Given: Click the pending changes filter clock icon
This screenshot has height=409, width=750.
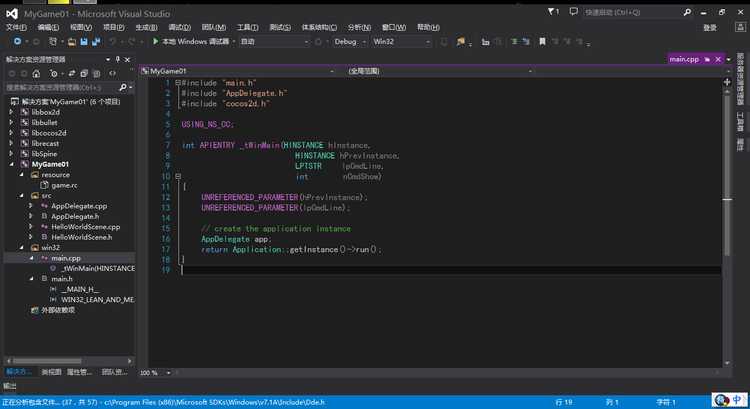Looking at the screenshot, I should (54, 73).
